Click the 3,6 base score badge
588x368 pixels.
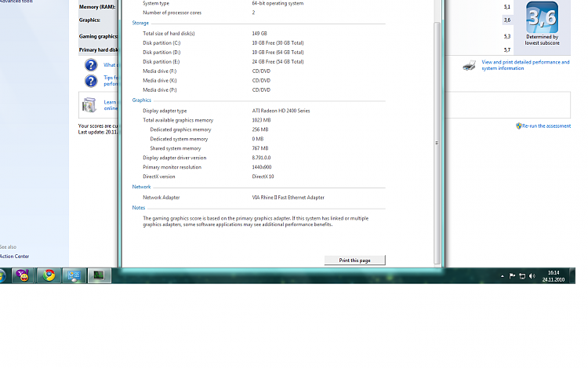click(x=542, y=17)
